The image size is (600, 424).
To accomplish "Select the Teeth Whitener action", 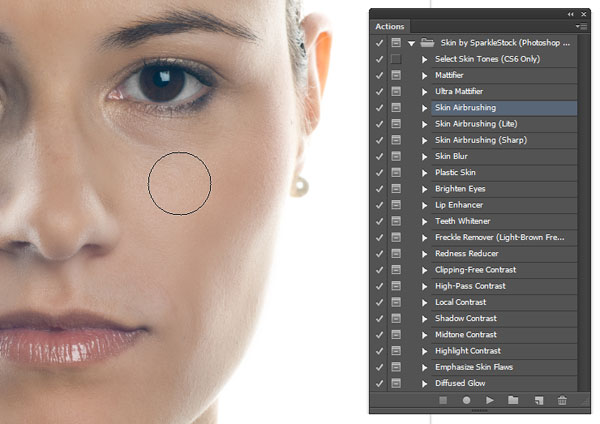I will click(504, 221).
